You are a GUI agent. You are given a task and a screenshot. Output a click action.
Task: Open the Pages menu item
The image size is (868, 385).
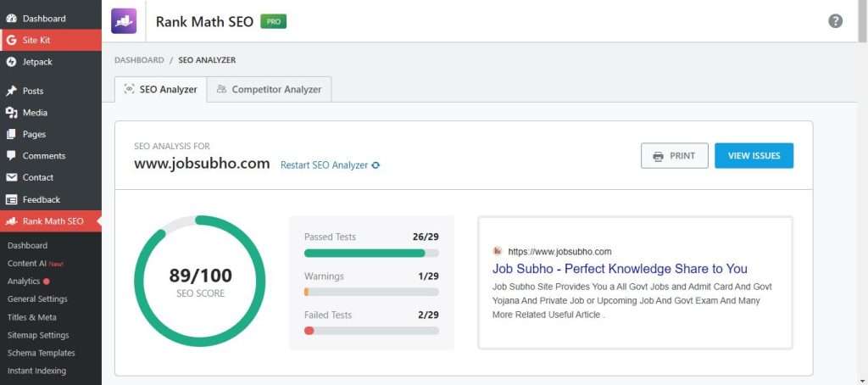click(x=51, y=134)
